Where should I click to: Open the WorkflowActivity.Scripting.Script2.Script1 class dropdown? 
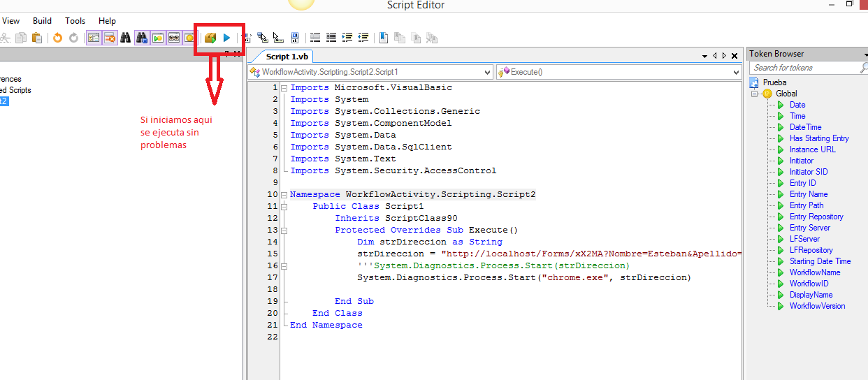tap(370, 72)
